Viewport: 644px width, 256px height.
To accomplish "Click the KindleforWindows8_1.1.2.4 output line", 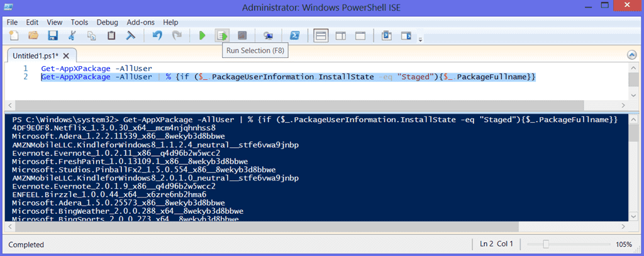I will tap(155, 145).
